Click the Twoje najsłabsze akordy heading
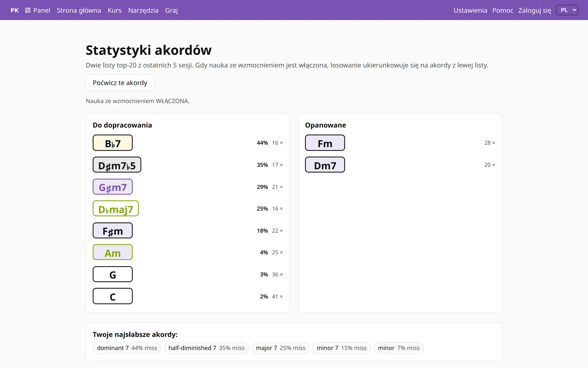Image resolution: width=588 pixels, height=368 pixels. point(135,334)
